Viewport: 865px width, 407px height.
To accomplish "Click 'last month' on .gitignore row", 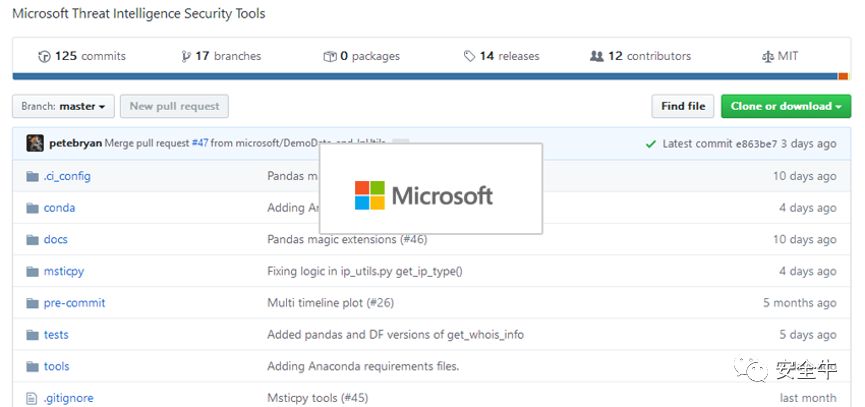I will coord(808,398).
